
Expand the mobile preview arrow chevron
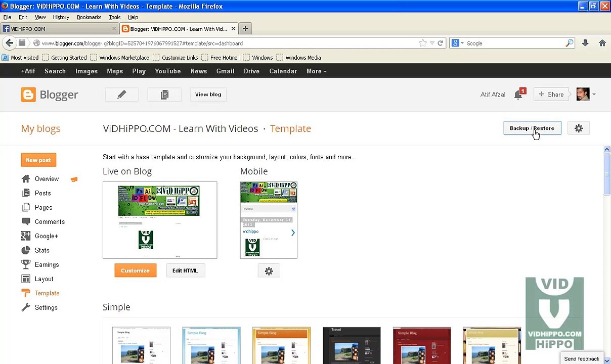click(292, 233)
